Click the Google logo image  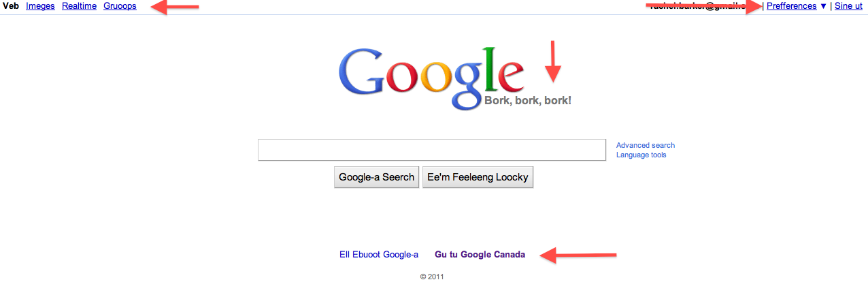pyautogui.click(x=431, y=77)
